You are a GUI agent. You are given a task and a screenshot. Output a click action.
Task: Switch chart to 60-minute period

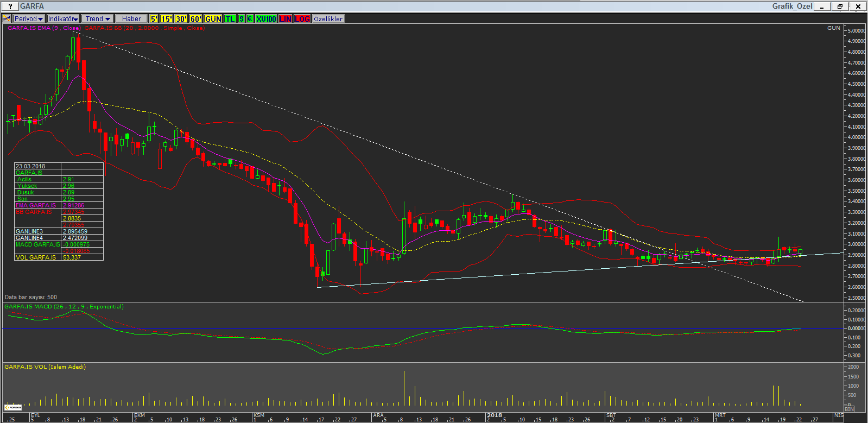click(x=195, y=19)
